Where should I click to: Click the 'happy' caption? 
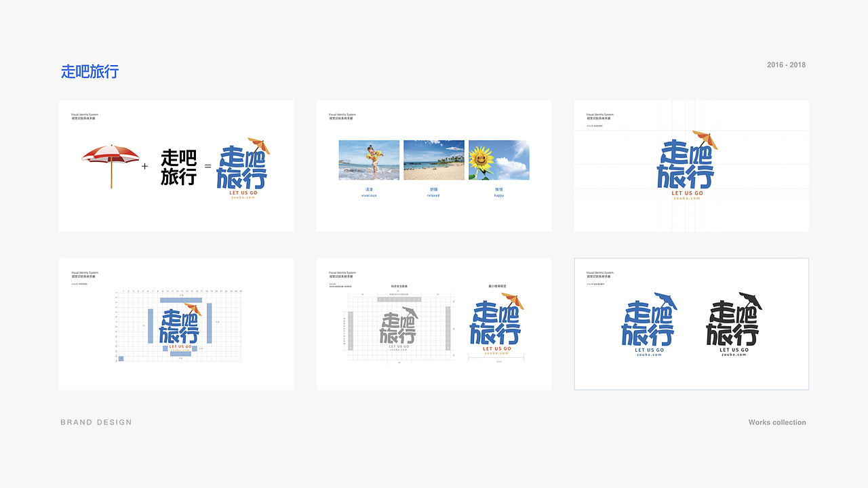[x=499, y=196]
